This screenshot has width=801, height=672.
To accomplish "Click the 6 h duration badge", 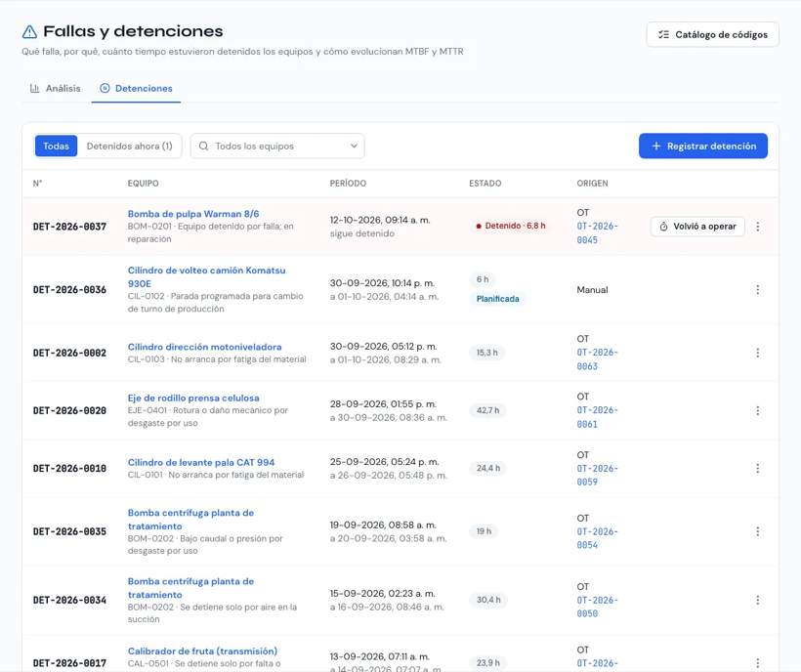I will (483, 279).
